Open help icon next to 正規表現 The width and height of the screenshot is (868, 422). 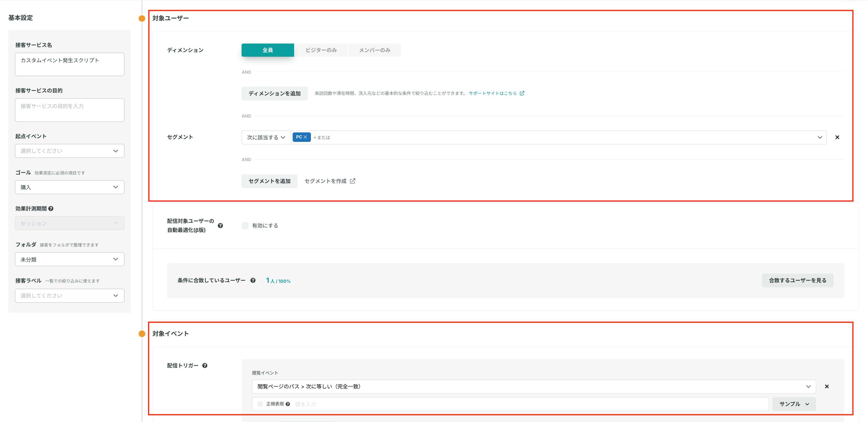click(x=288, y=404)
